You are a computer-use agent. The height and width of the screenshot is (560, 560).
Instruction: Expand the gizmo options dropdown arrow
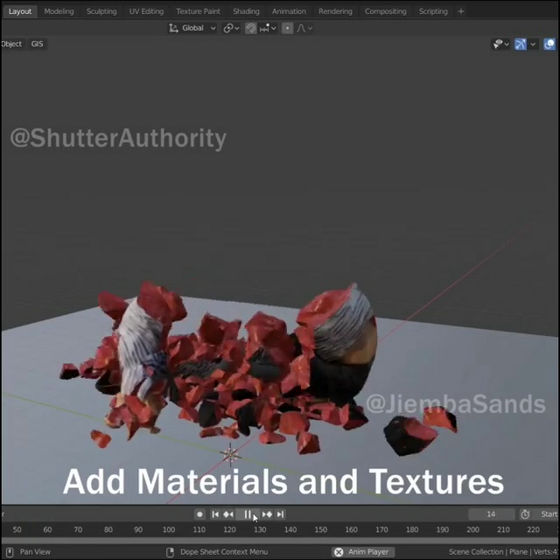point(533,44)
